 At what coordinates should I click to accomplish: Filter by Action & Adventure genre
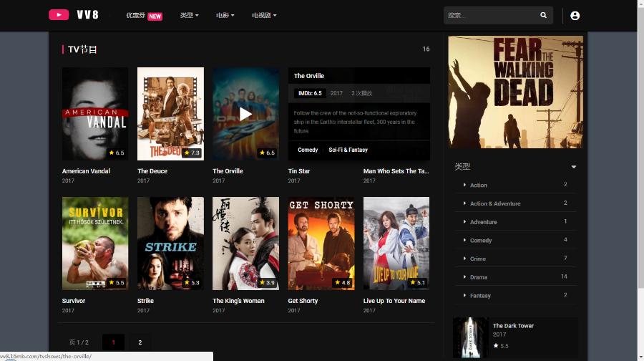tap(495, 203)
